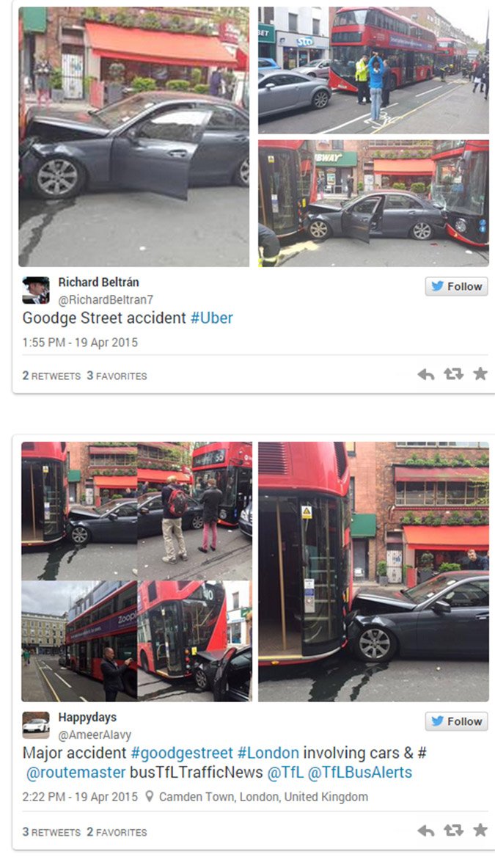The image size is (495, 868).
Task: Favorite Richard Beltrán's tweet with star icon
Action: pyautogui.click(x=480, y=374)
